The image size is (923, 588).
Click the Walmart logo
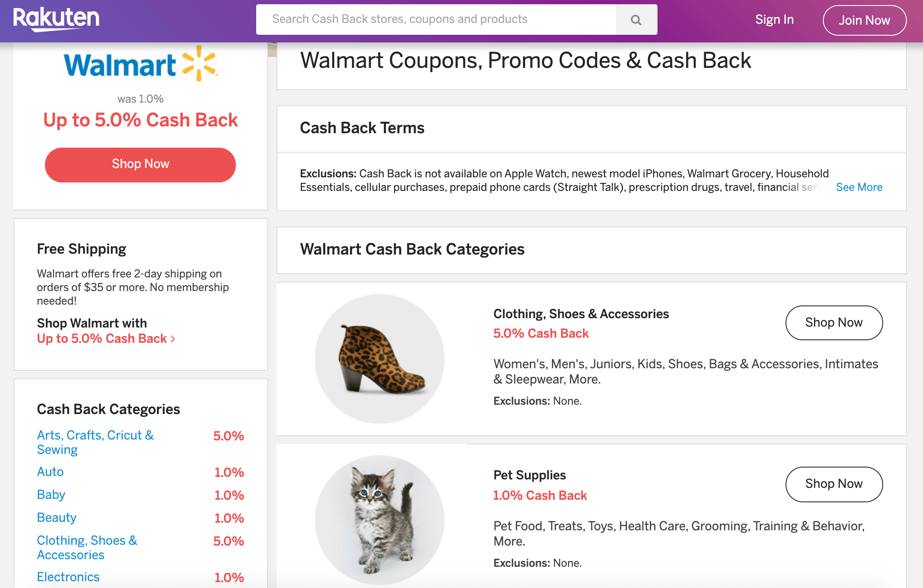[140, 64]
